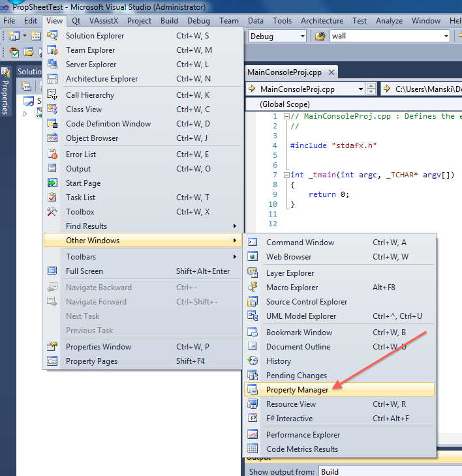Open the Debug configuration dropdown
Viewport: 462px width, 476px height.
(x=303, y=36)
